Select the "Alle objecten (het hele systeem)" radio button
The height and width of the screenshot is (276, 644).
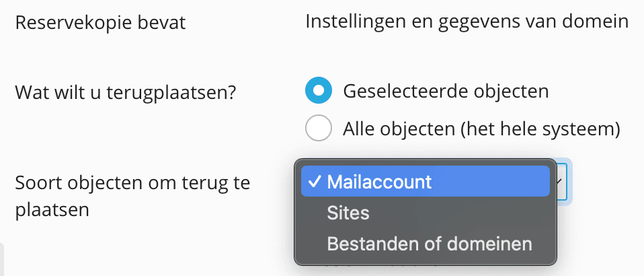click(319, 128)
